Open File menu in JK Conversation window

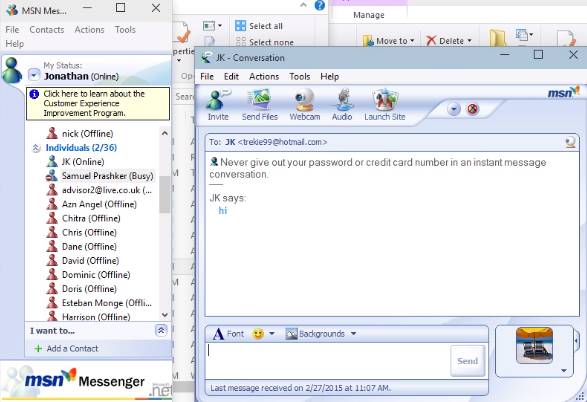207,77
